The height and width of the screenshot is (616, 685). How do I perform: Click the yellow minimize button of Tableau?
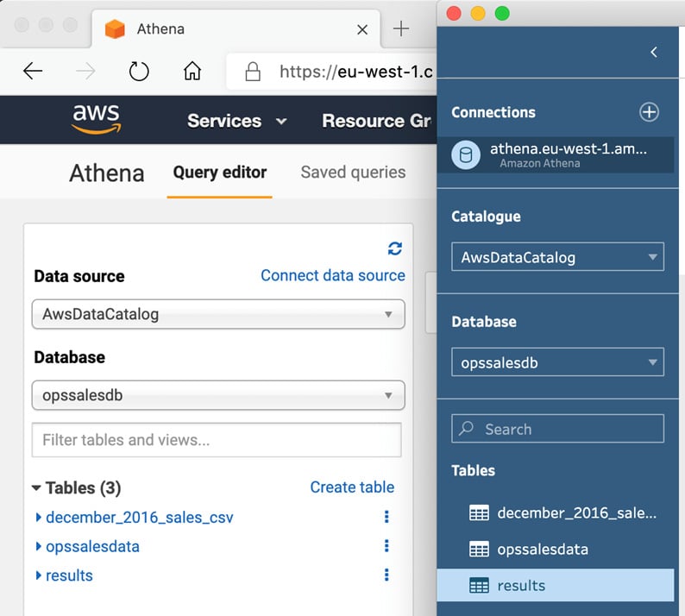pyautogui.click(x=478, y=13)
